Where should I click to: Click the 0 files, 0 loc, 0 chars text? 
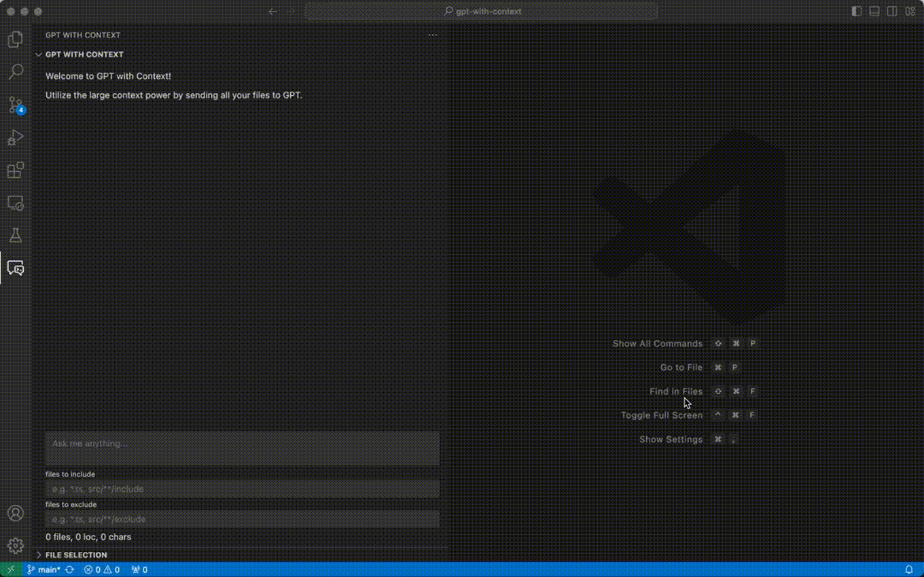(x=88, y=537)
